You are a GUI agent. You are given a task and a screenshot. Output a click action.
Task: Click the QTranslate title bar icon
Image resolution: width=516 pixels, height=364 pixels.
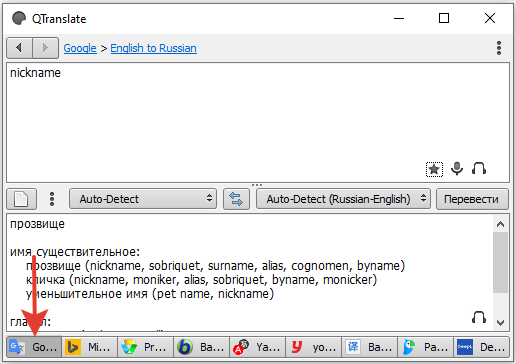tap(19, 18)
